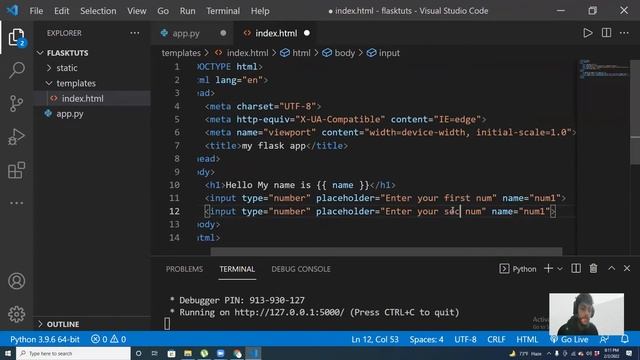
Task: Open the Explorer view in activity bar
Action: tap(16, 37)
